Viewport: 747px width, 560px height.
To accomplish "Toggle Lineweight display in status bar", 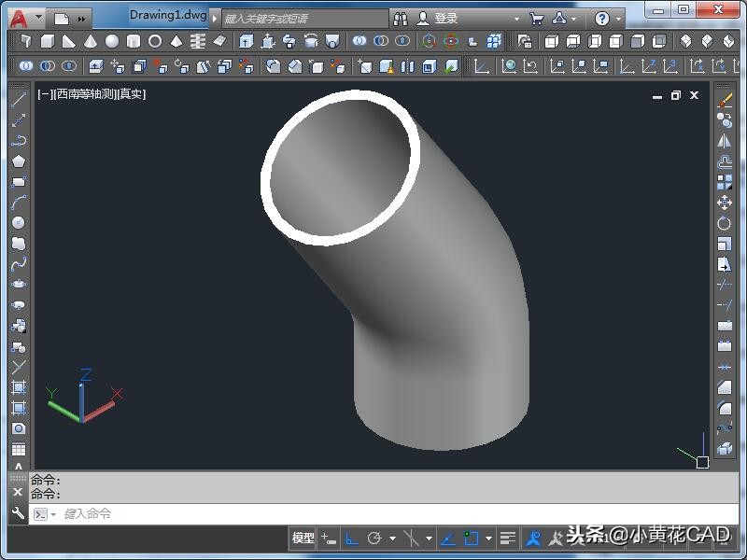I will (508, 539).
